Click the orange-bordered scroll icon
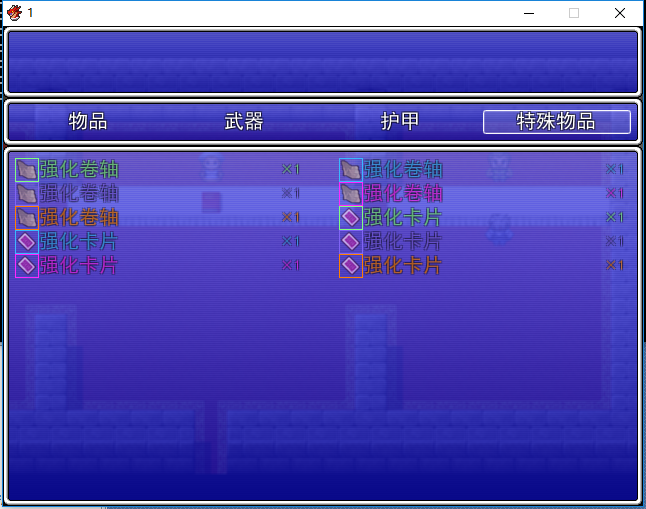The image size is (646, 509). coord(27,218)
